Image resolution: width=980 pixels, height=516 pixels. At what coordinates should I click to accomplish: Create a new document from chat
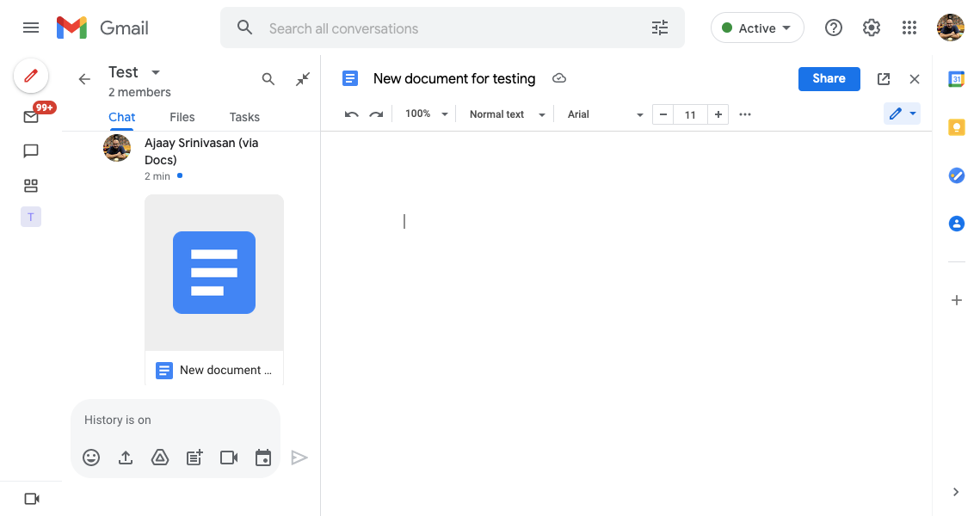(x=194, y=458)
